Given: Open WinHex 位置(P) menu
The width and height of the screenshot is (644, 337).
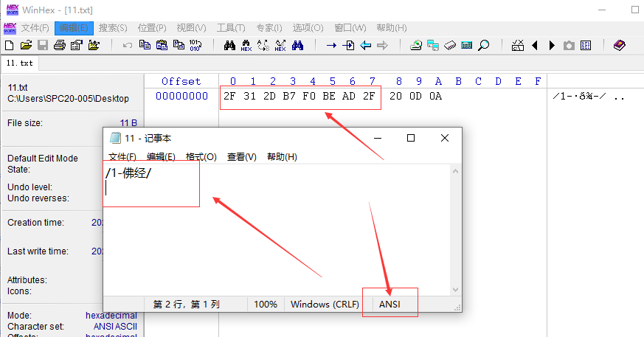Looking at the screenshot, I should pyautogui.click(x=152, y=28).
